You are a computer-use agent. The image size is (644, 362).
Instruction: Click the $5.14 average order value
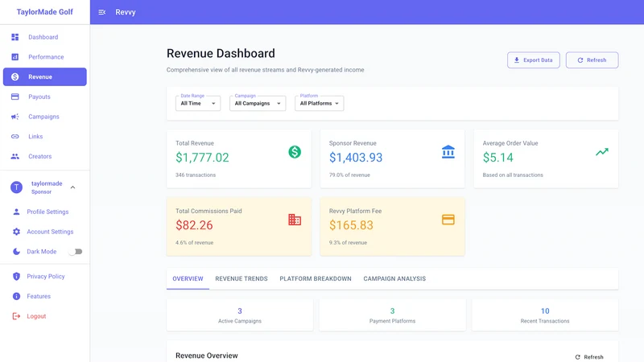[497, 158]
